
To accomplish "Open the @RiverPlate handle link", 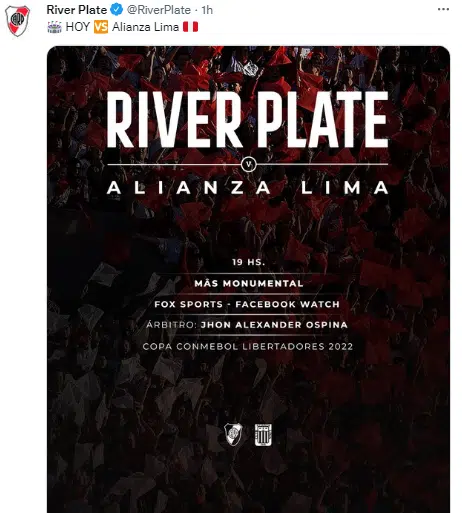I will 159,10.
